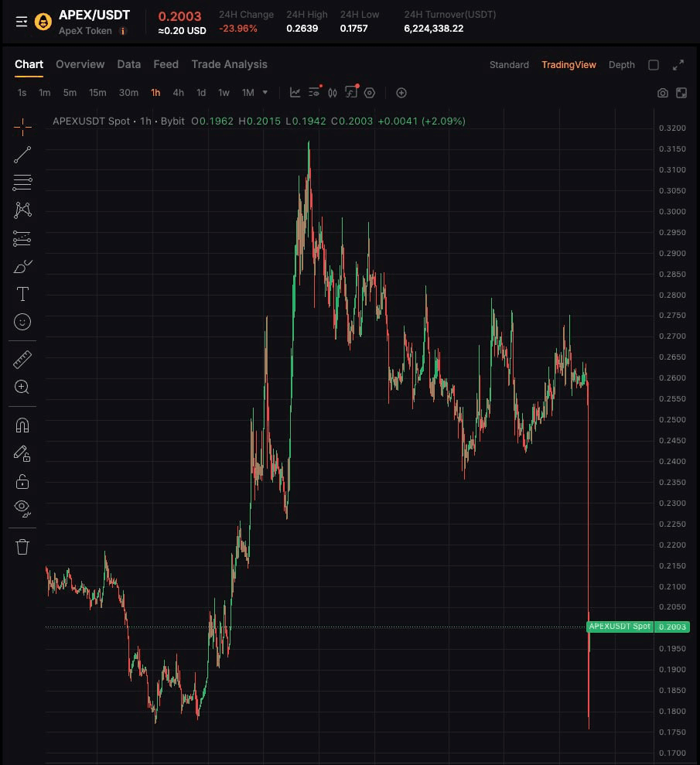Switch to Standard chart view
The width and height of the screenshot is (700, 765).
pyautogui.click(x=509, y=65)
